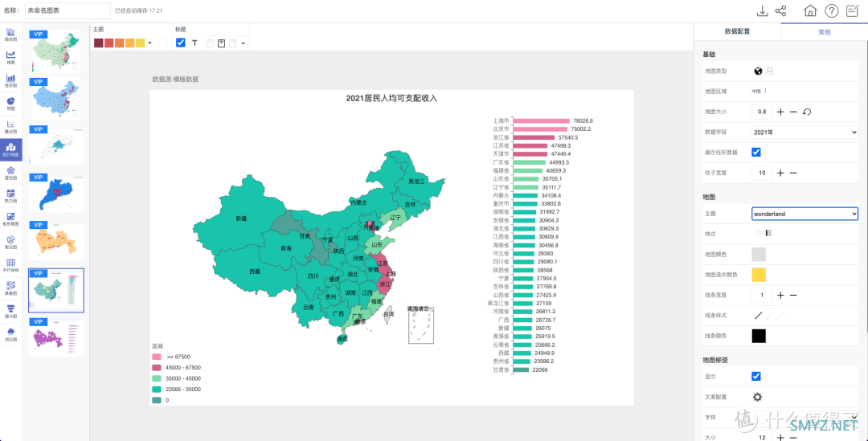Click the download icon in top bar

tap(762, 11)
